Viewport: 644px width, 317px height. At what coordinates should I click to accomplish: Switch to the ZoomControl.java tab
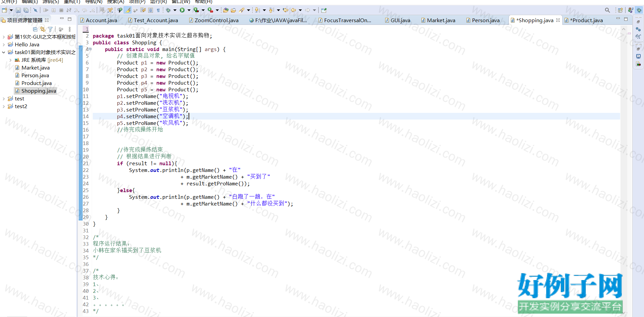tap(213, 20)
